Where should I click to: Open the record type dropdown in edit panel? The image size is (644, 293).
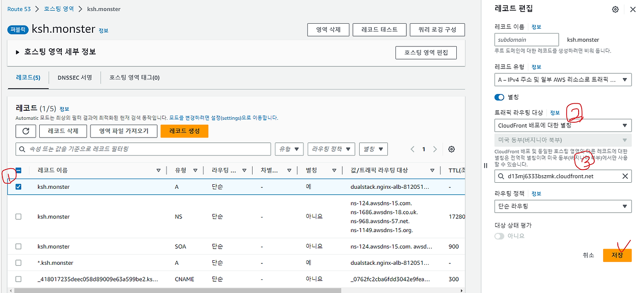[563, 80]
